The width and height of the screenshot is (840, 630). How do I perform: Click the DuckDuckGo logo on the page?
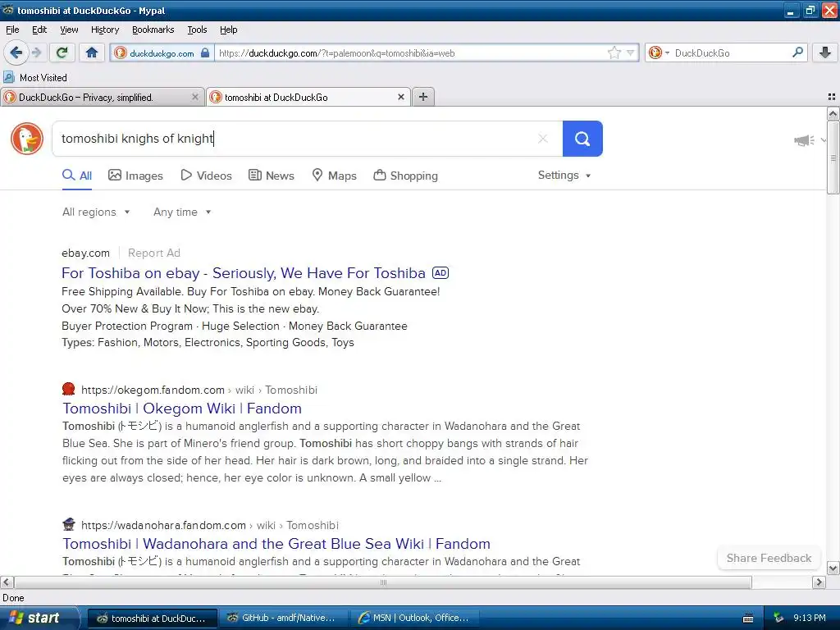pyautogui.click(x=27, y=139)
